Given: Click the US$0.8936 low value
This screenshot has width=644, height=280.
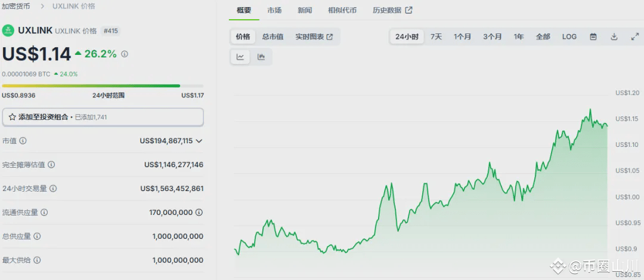Looking at the screenshot, I should tap(18, 96).
